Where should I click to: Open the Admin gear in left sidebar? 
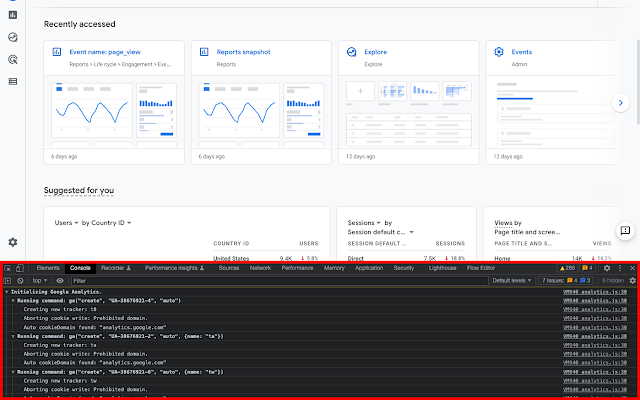[13, 242]
